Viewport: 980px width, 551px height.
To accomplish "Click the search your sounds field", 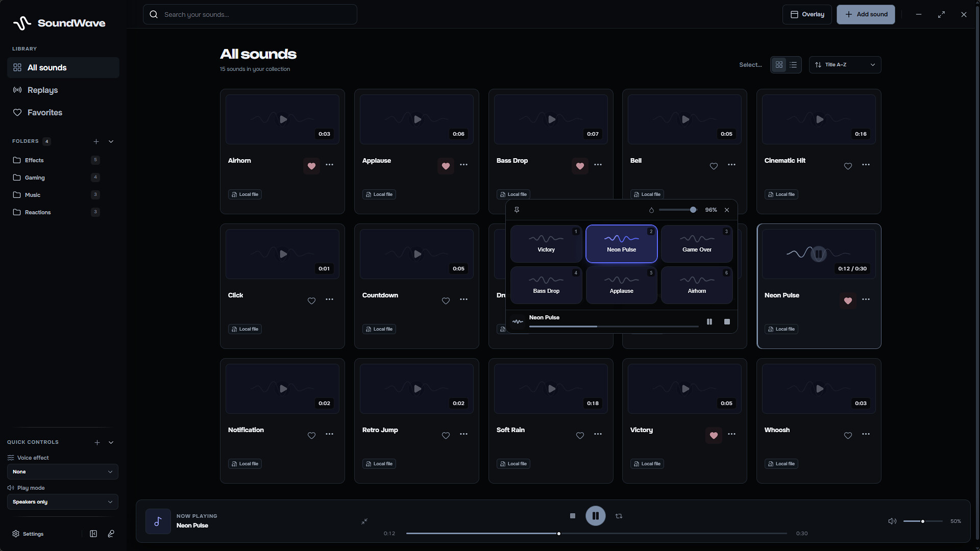I will (x=250, y=14).
